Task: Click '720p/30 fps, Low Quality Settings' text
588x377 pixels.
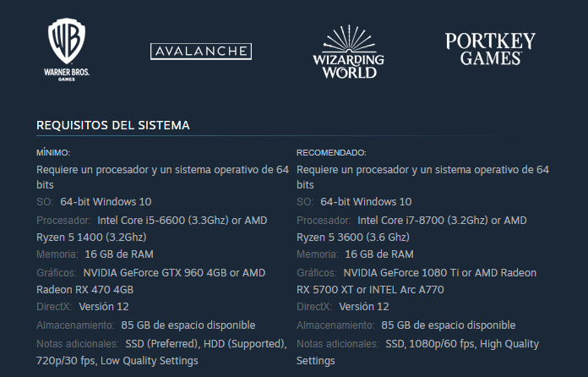Action: pos(117,361)
